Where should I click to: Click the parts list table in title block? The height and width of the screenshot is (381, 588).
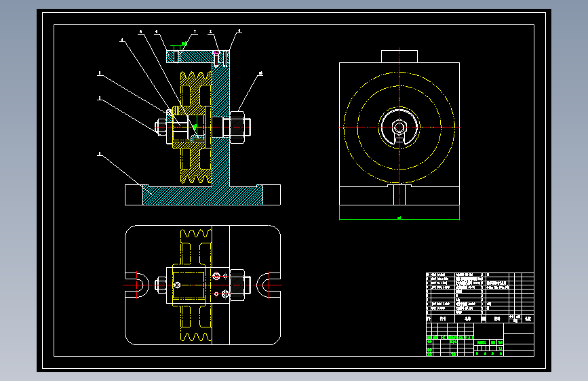coord(479,298)
